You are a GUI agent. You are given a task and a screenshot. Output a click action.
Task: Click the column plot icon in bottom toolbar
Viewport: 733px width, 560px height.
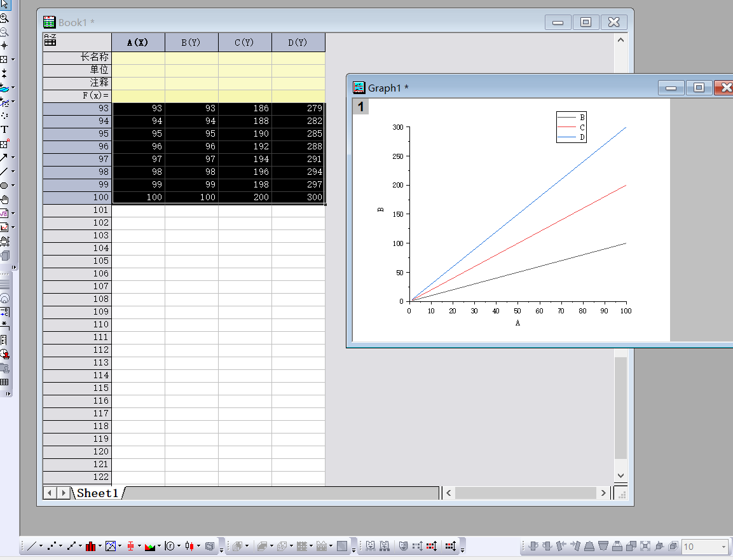pyautogui.click(x=91, y=546)
